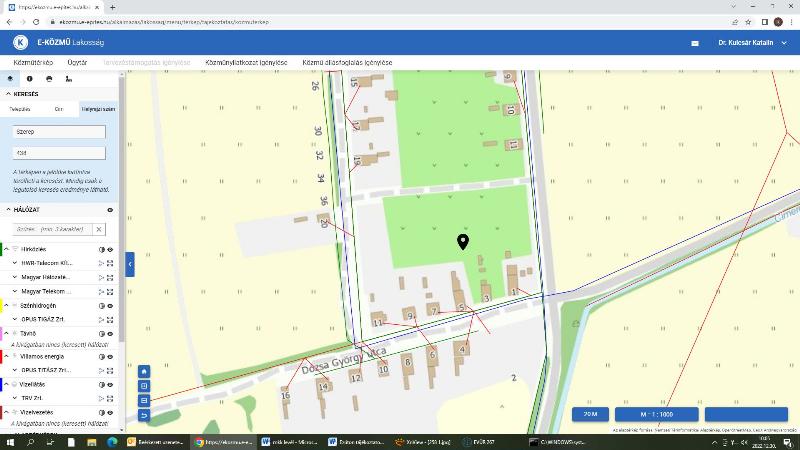Image resolution: width=800 pixels, height=450 pixels.
Task: Open Microsoft Edge from the taskbar
Action: (x=112, y=442)
